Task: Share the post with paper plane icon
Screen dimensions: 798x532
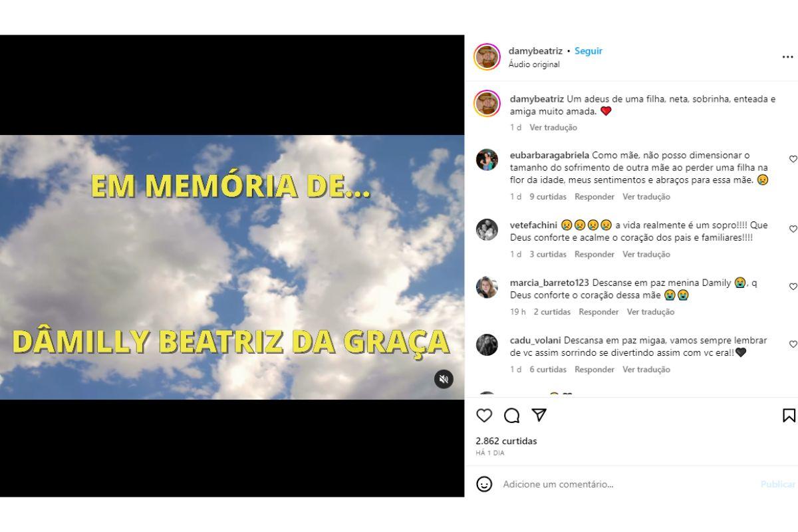Action: point(539,415)
